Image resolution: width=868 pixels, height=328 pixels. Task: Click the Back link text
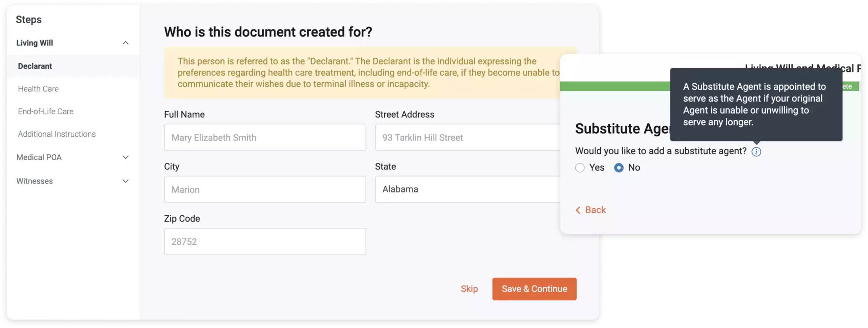coord(595,210)
